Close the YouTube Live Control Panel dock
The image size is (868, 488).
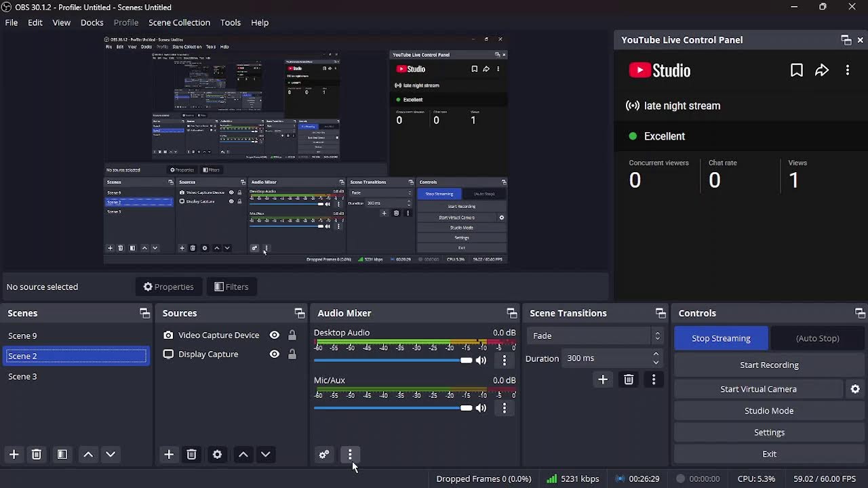click(x=861, y=40)
